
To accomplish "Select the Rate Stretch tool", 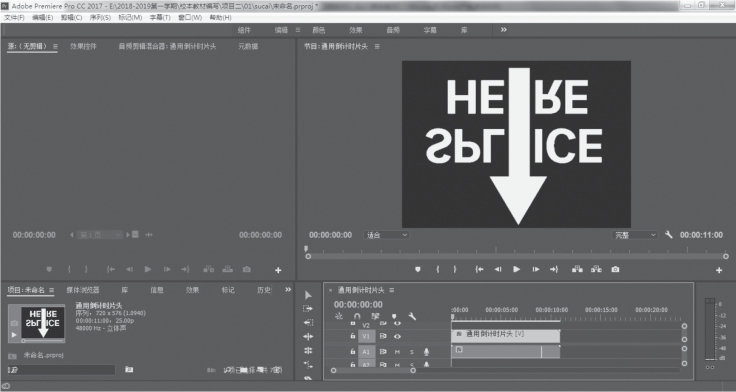I will (x=308, y=364).
